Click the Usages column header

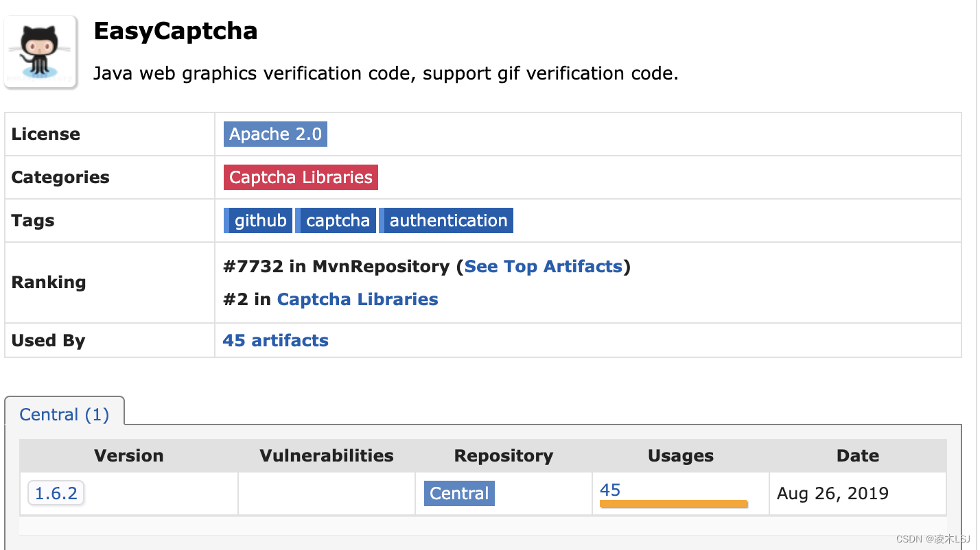click(680, 455)
